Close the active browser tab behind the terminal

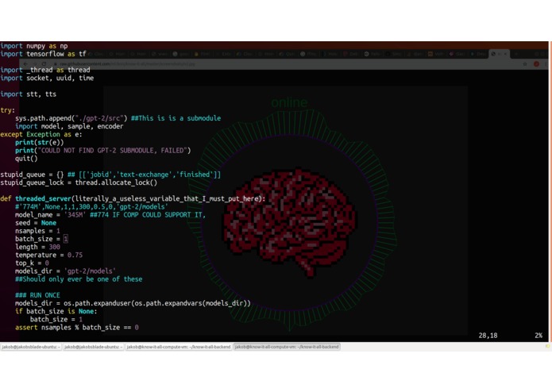coord(505,54)
